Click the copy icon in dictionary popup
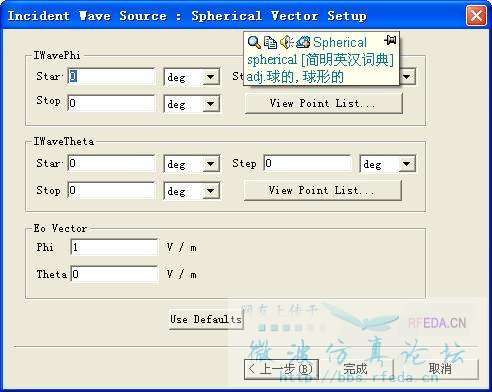Viewport: 492px width, 392px height. 270,42
